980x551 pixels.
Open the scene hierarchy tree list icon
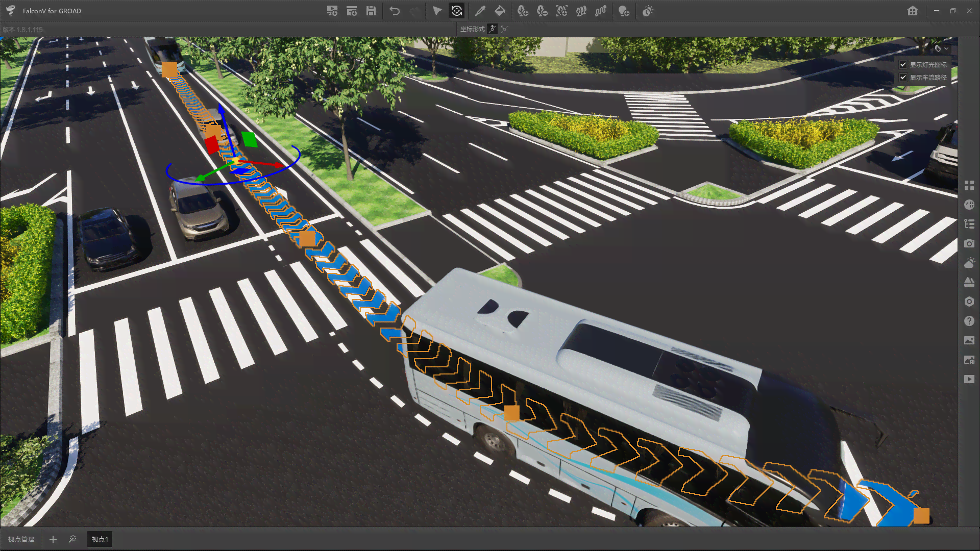coord(969,224)
